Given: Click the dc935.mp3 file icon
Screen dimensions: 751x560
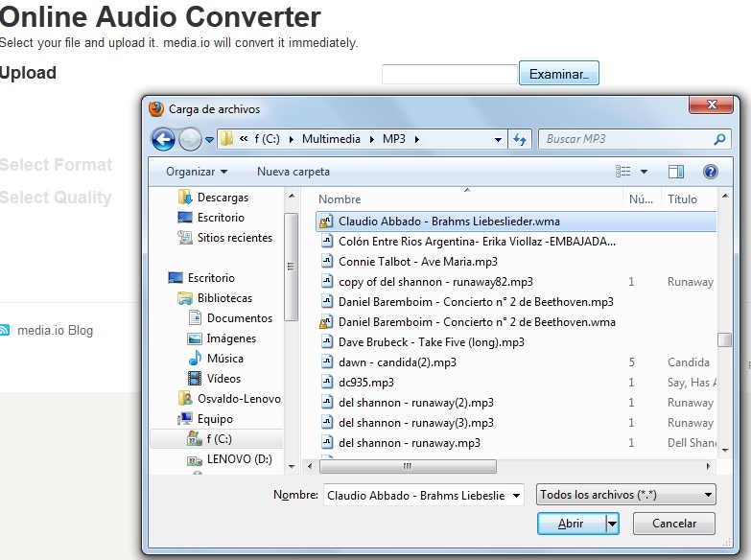Looking at the screenshot, I should [327, 383].
